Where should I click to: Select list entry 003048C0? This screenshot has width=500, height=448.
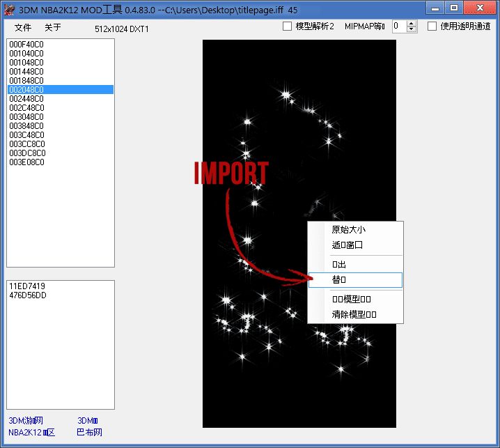(x=61, y=117)
